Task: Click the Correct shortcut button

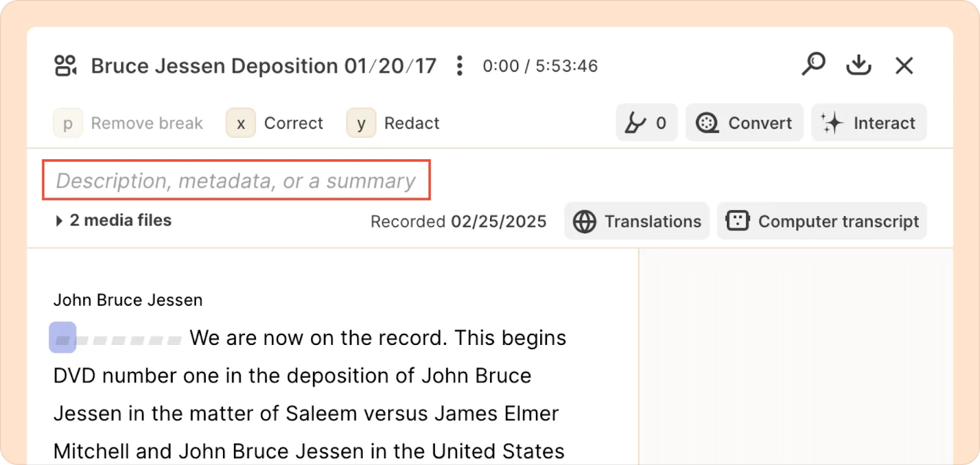Action: pyautogui.click(x=274, y=123)
